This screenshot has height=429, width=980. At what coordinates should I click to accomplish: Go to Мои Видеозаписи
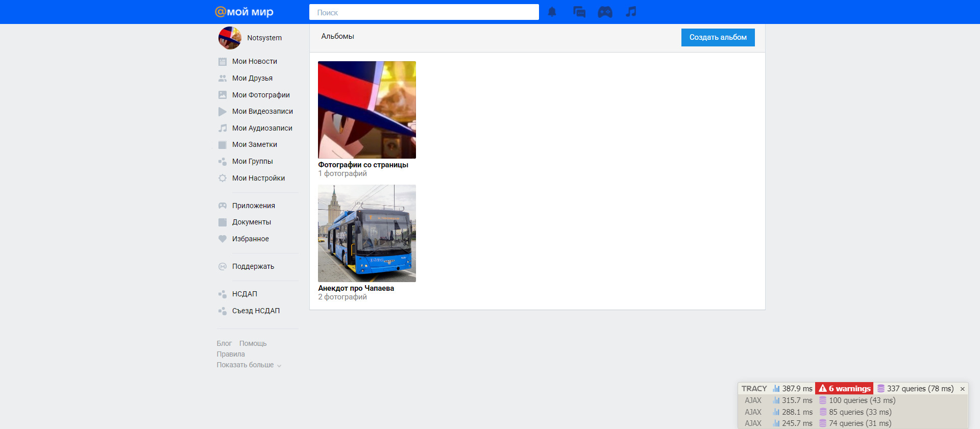point(262,111)
